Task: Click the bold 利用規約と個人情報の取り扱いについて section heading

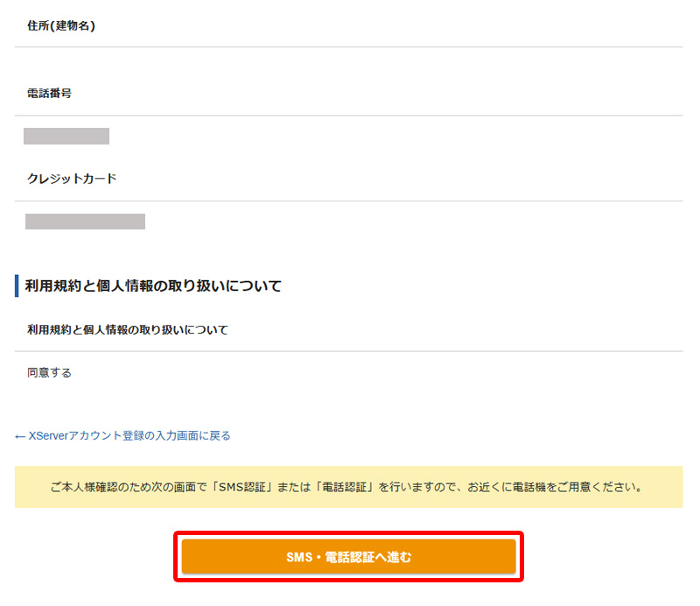Action: click(x=153, y=286)
